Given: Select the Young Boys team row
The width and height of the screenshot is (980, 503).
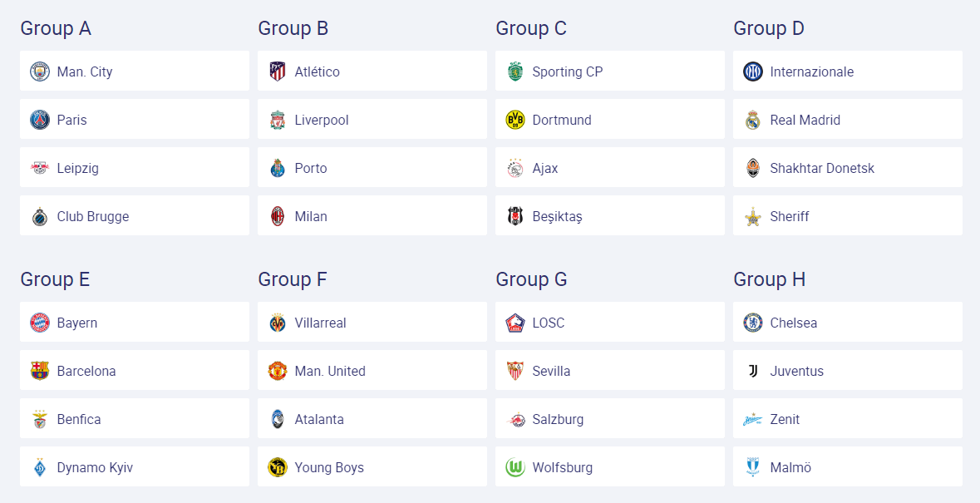Looking at the screenshot, I should click(372, 466).
